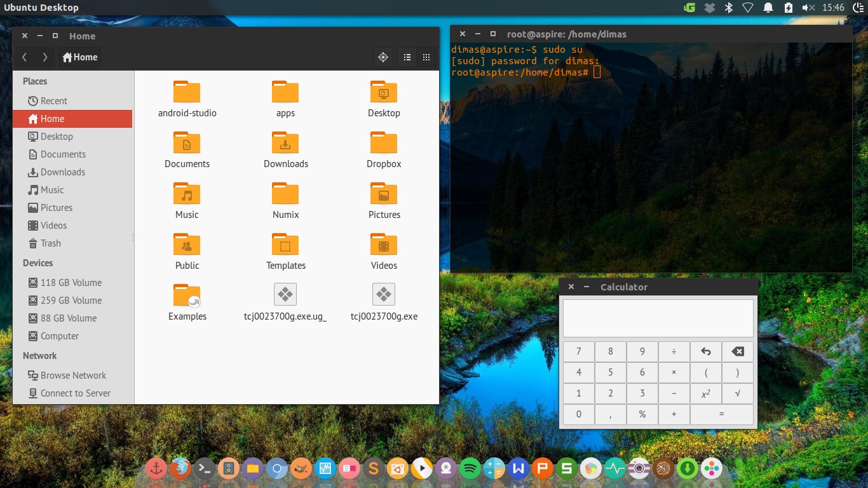Switch Files to list view
Image resolution: width=868 pixels, height=488 pixels.
(407, 57)
